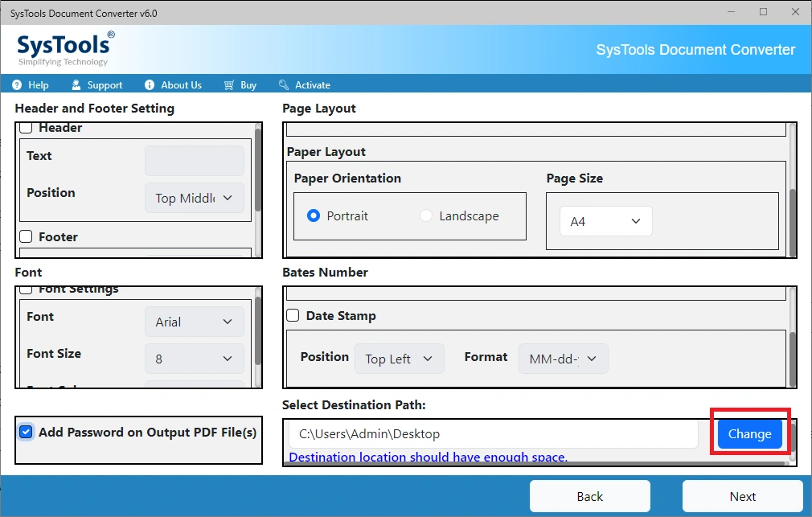Screen dimensions: 812x517
Task: Click the Header and Footer Setting heading
Action: pyautogui.click(x=95, y=109)
